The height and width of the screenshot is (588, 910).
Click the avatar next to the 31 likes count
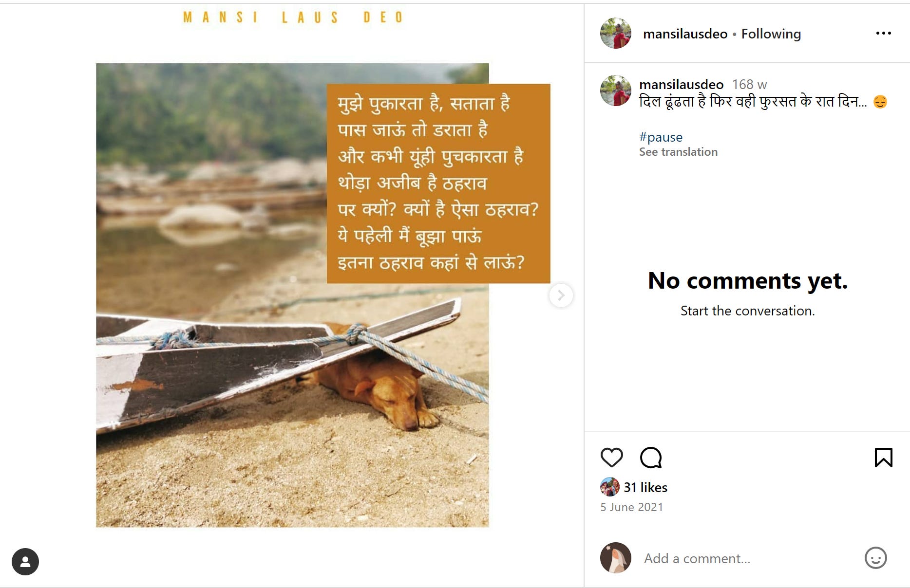[x=609, y=487]
